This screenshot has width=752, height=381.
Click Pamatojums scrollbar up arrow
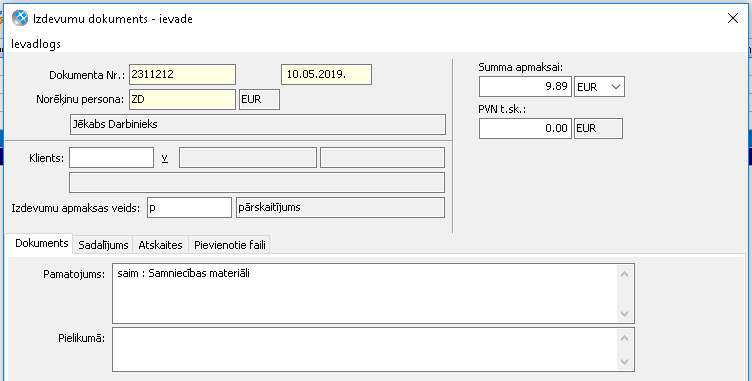tap(624, 274)
